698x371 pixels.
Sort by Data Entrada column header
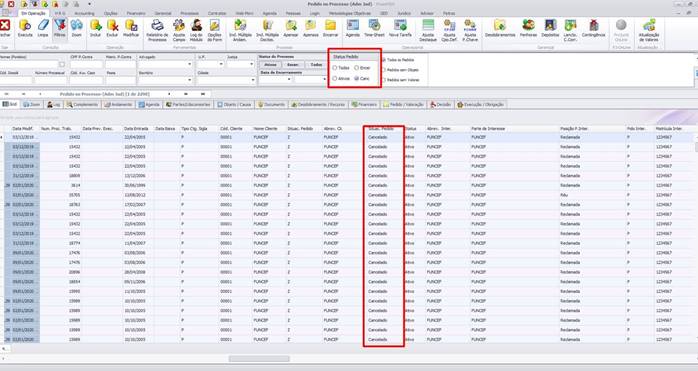point(137,129)
